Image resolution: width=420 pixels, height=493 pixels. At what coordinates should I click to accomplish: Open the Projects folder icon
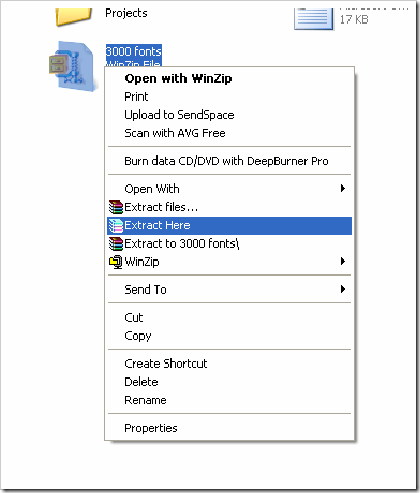[x=74, y=16]
